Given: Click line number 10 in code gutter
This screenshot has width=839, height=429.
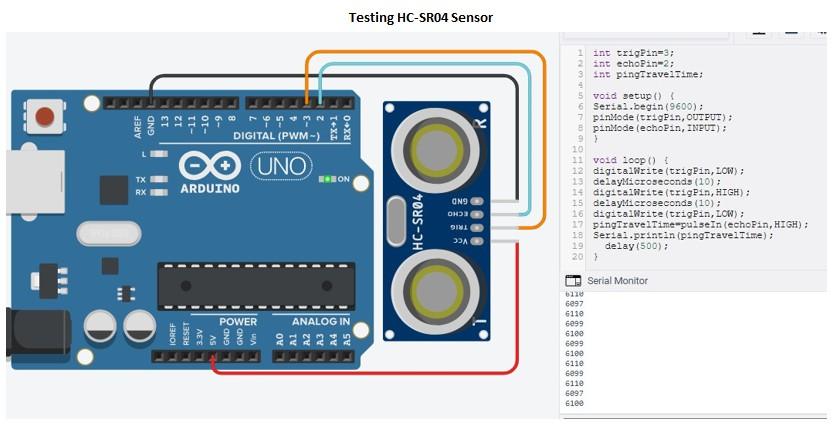Looking at the screenshot, I should point(578,149).
